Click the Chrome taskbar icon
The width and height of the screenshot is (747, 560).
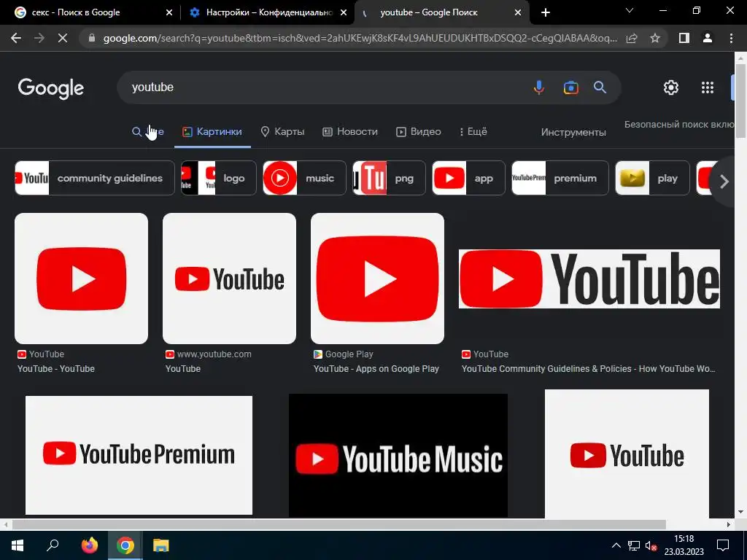point(125,545)
